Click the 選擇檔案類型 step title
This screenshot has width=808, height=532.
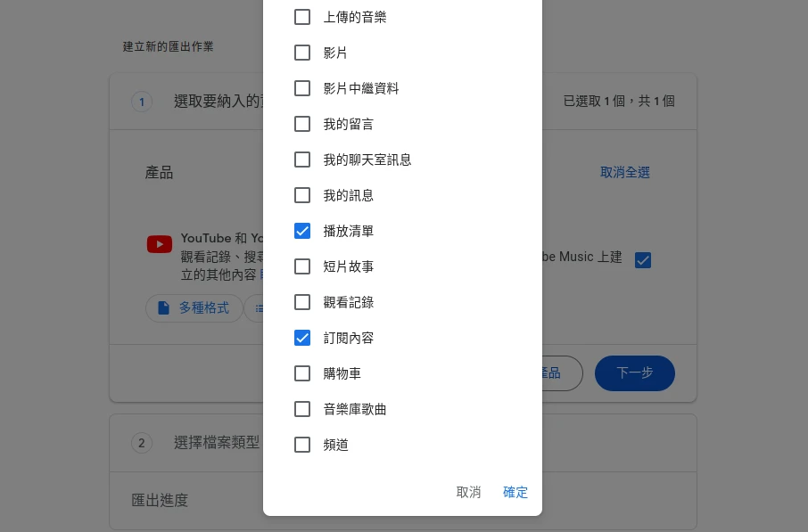[x=217, y=442]
